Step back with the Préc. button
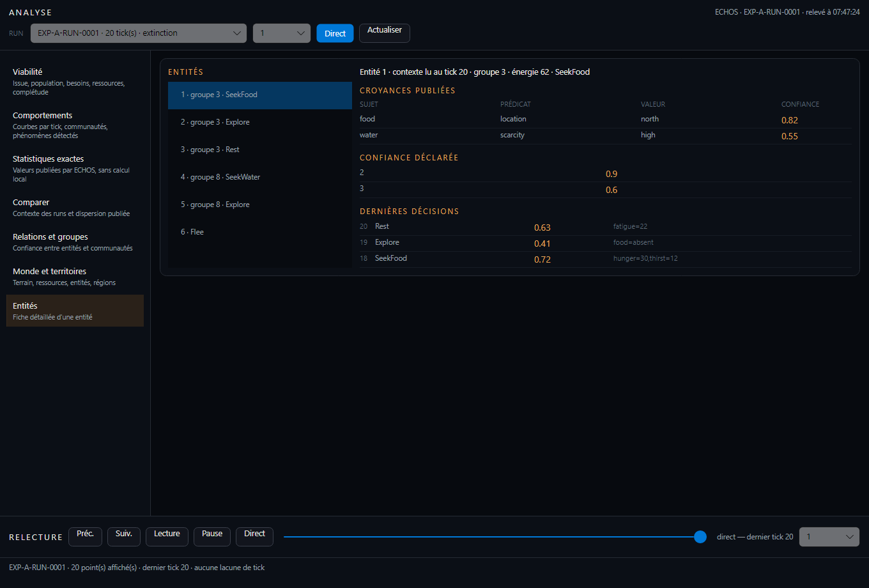The image size is (869, 588). (85, 537)
